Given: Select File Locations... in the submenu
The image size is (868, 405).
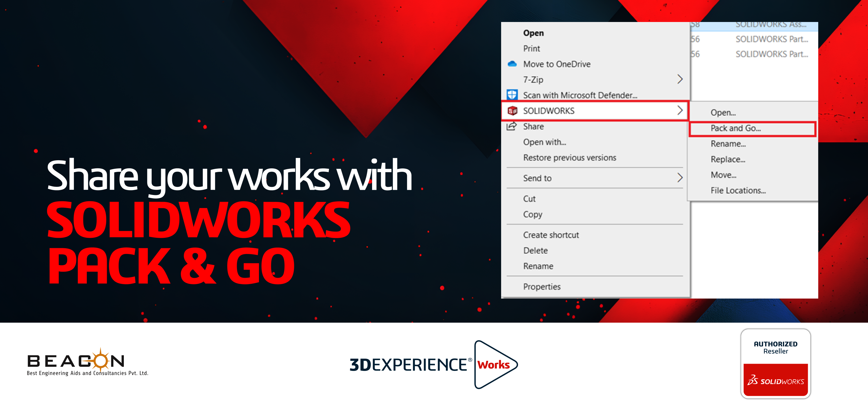Looking at the screenshot, I should 753,190.
